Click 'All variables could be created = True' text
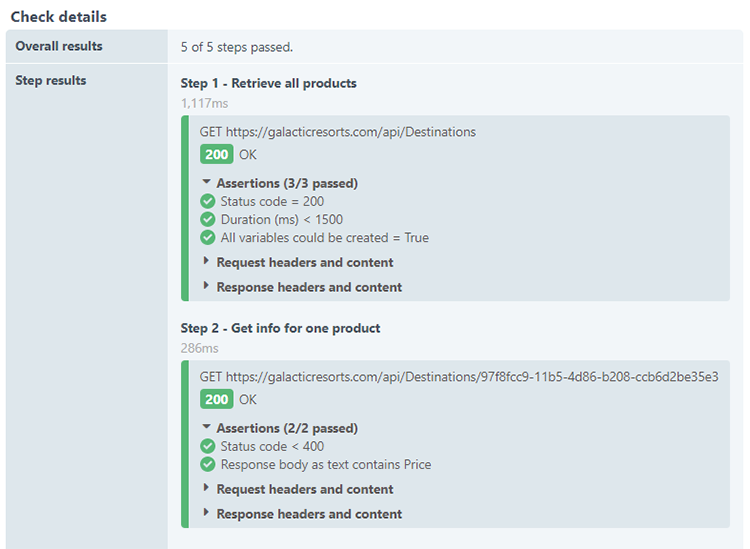The height and width of the screenshot is (549, 750). coord(325,238)
